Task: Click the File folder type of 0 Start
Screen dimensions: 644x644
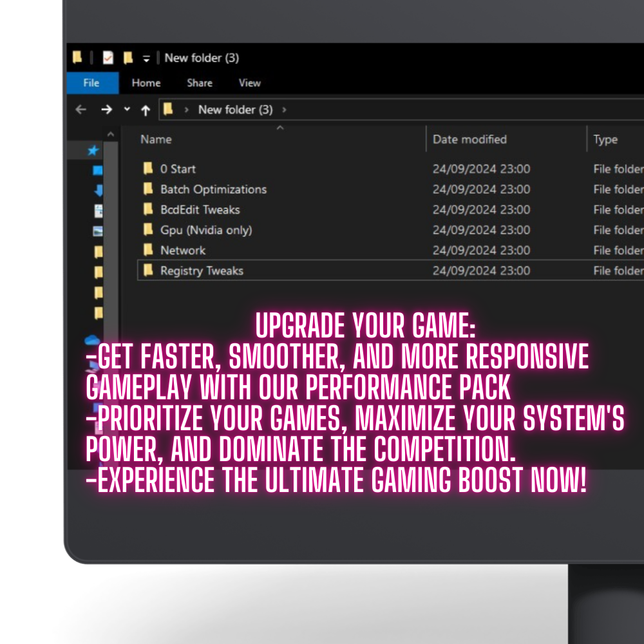Action: click(618, 169)
